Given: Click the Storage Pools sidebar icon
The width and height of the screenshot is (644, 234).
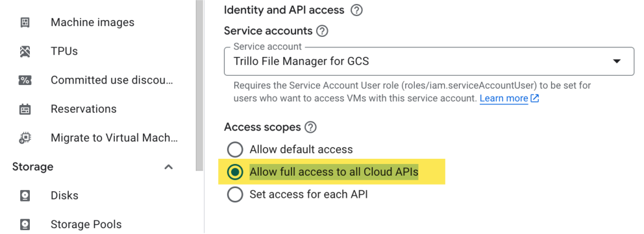Looking at the screenshot, I should pos(25,224).
